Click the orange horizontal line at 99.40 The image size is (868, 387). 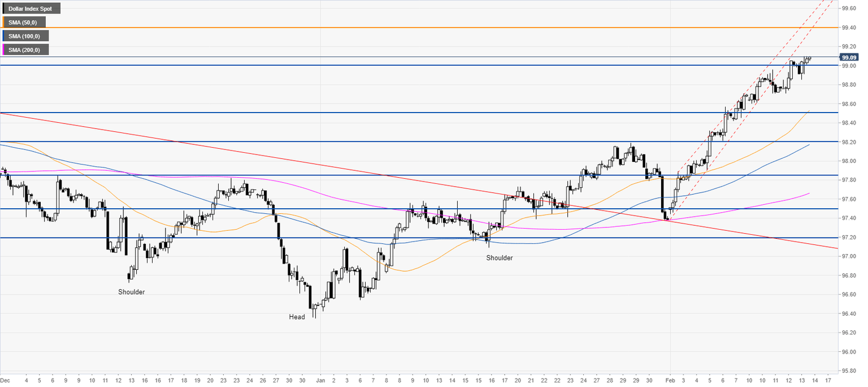pos(418,27)
